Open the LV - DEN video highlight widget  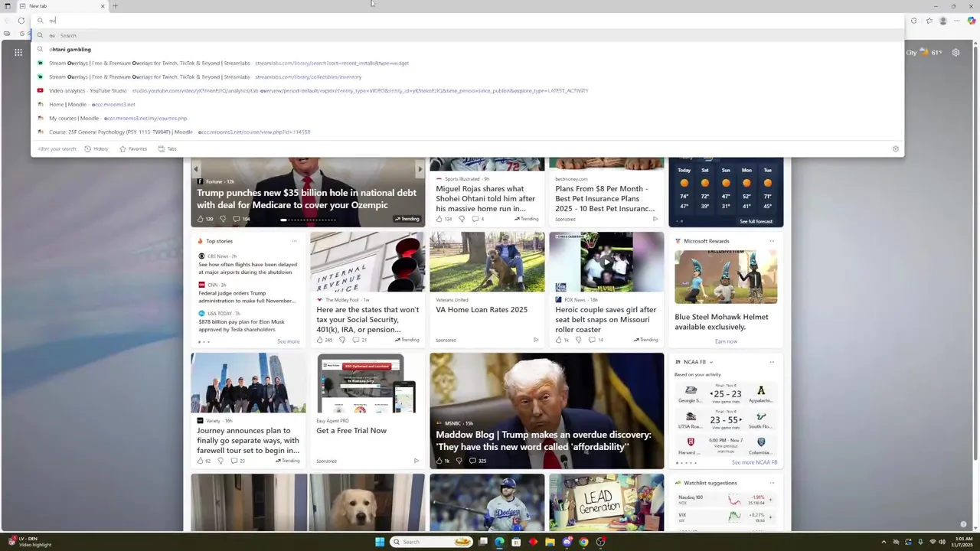(29, 542)
